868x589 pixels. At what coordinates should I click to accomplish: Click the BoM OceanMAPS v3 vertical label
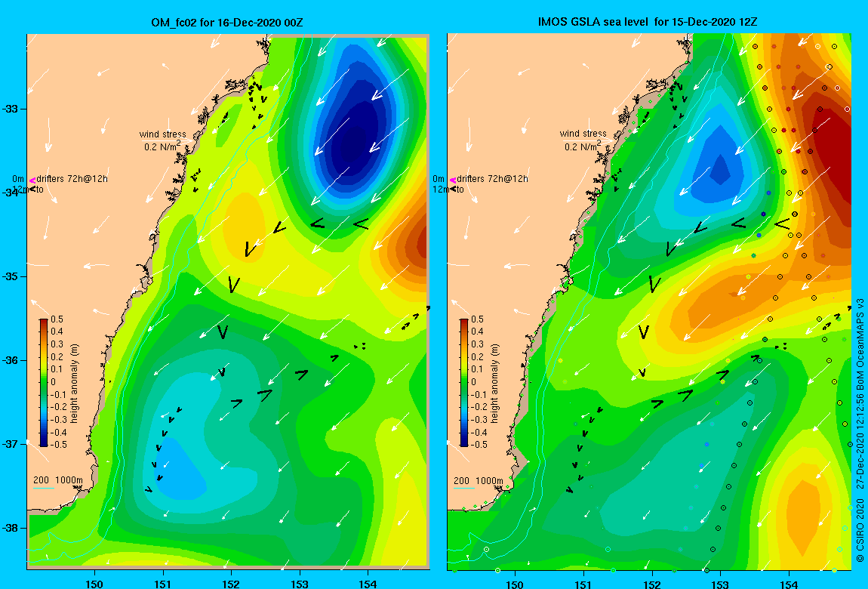[x=860, y=345]
